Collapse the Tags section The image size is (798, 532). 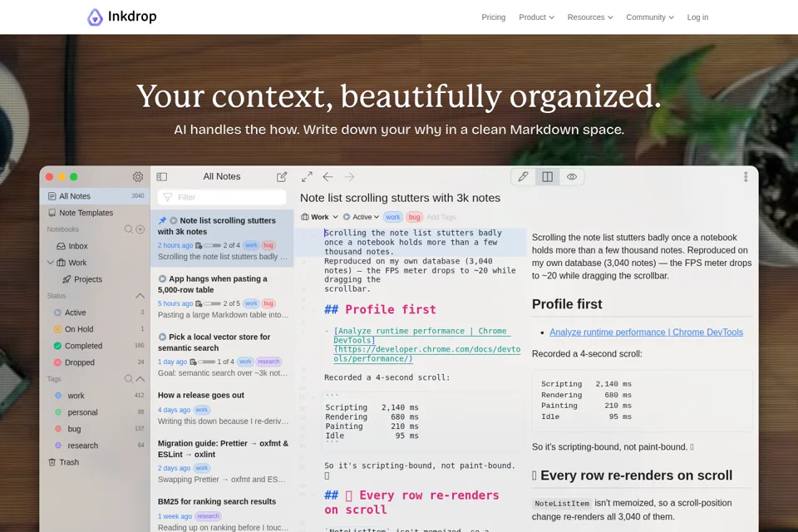coord(140,379)
